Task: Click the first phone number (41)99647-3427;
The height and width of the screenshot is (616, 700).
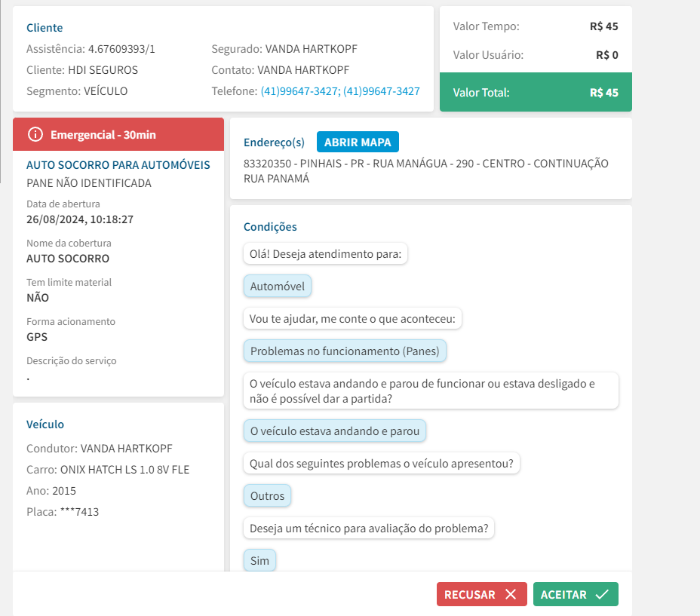Action: [x=300, y=91]
